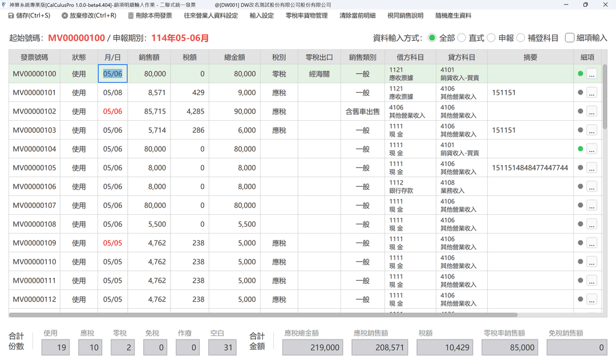Image resolution: width=616 pixels, height=364 pixels.
Task: Click the 刪除本冊發票 trash icon
Action: click(131, 16)
